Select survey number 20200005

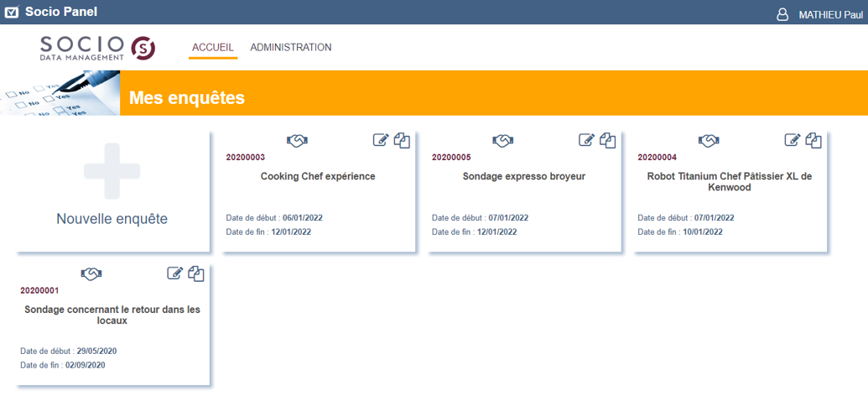pos(451,158)
